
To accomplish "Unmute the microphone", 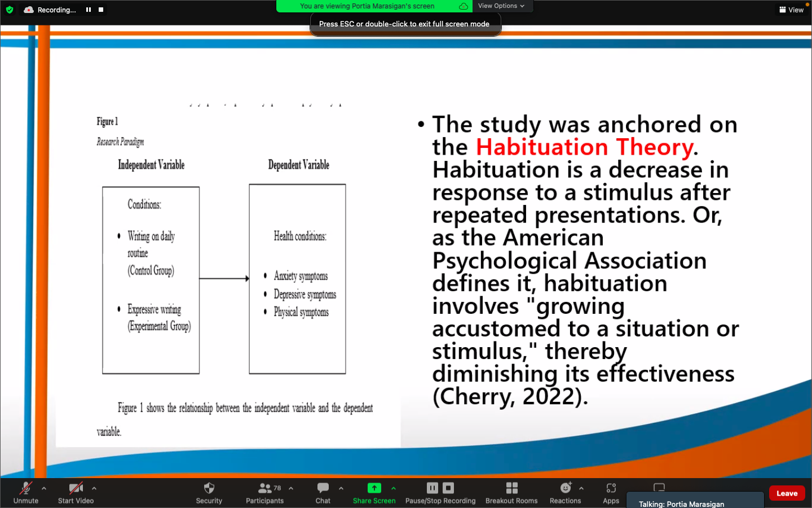I will point(26,489).
